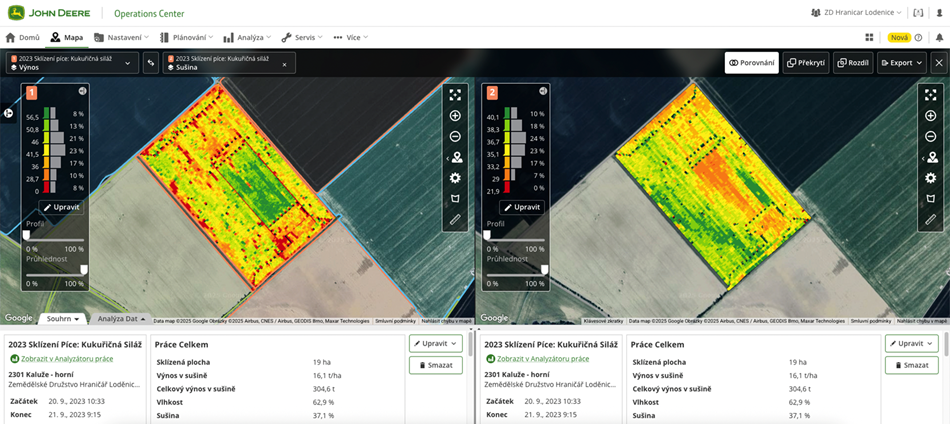Viewport: 950px width, 424px height.
Task: Open location marker tool on right map
Action: click(x=931, y=158)
